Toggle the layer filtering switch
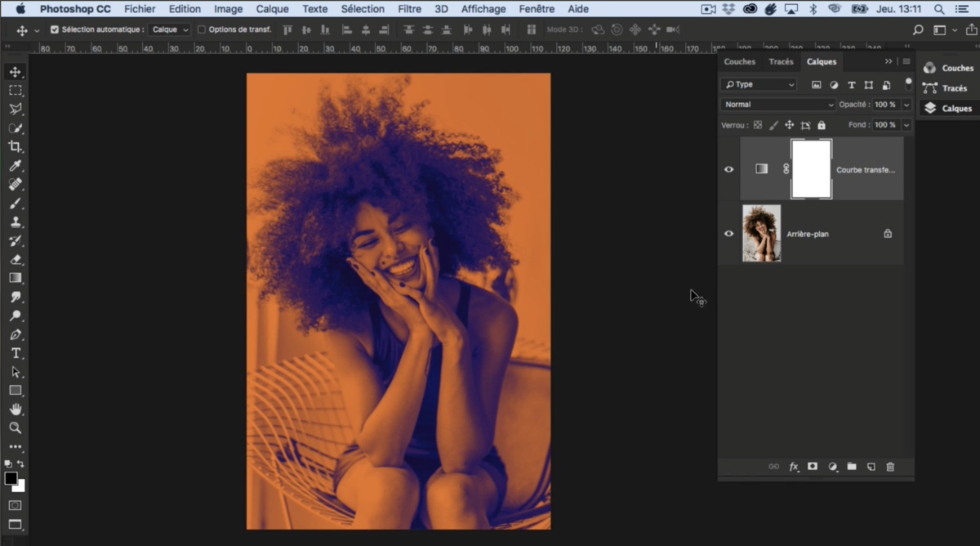 click(908, 83)
